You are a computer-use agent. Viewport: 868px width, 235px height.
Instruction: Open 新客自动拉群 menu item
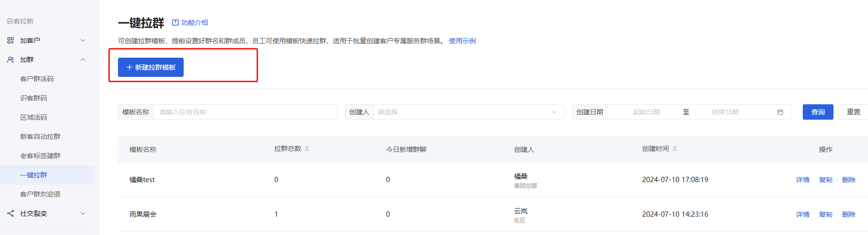click(40, 136)
